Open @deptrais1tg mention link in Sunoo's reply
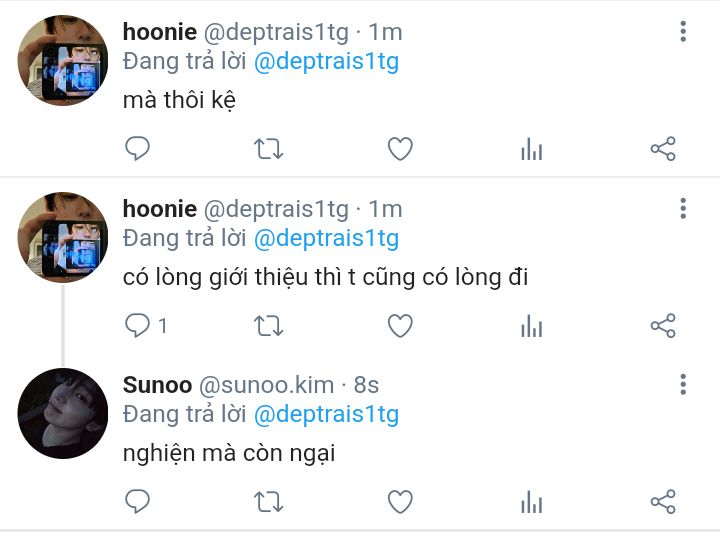720x534 pixels. pyautogui.click(x=326, y=414)
